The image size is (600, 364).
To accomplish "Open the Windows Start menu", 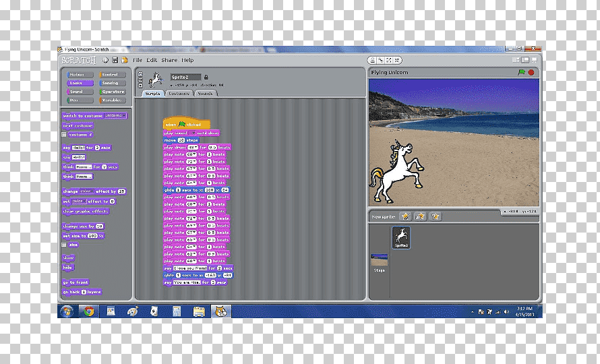I will [x=67, y=311].
